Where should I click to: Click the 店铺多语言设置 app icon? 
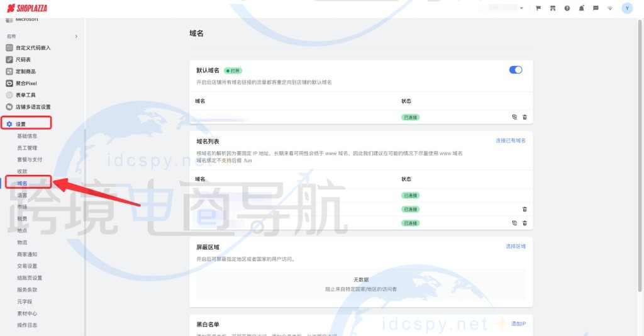(9, 107)
